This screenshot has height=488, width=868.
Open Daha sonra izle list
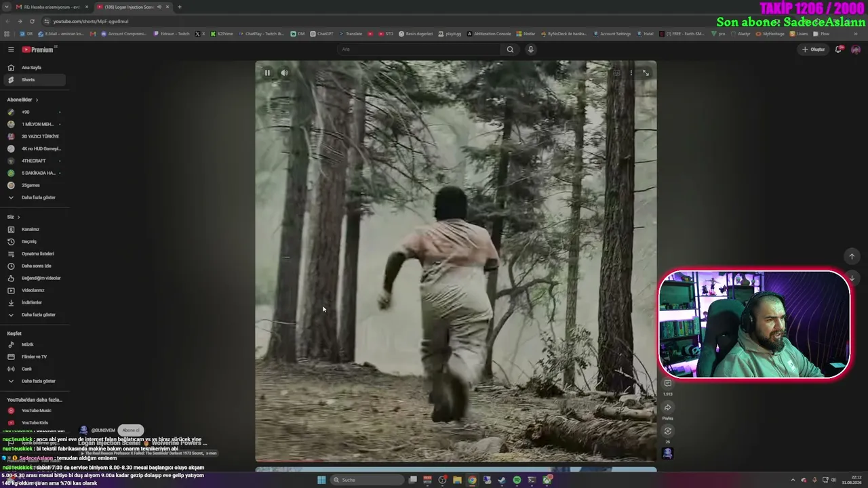click(34, 266)
